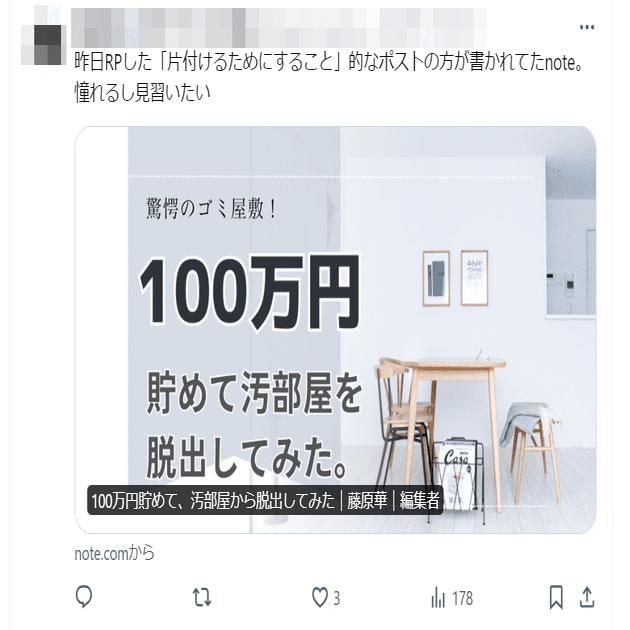Share the post with the upload arrow icon
The height and width of the screenshot is (630, 630).
point(587,597)
